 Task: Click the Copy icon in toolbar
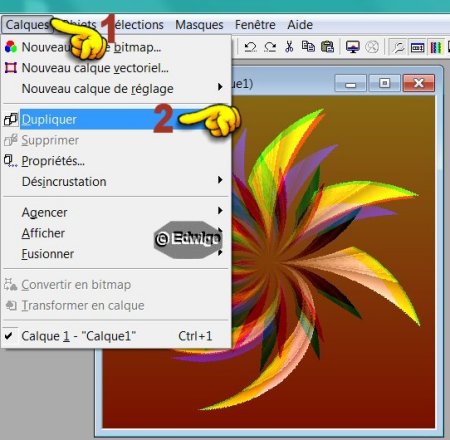coord(308,46)
